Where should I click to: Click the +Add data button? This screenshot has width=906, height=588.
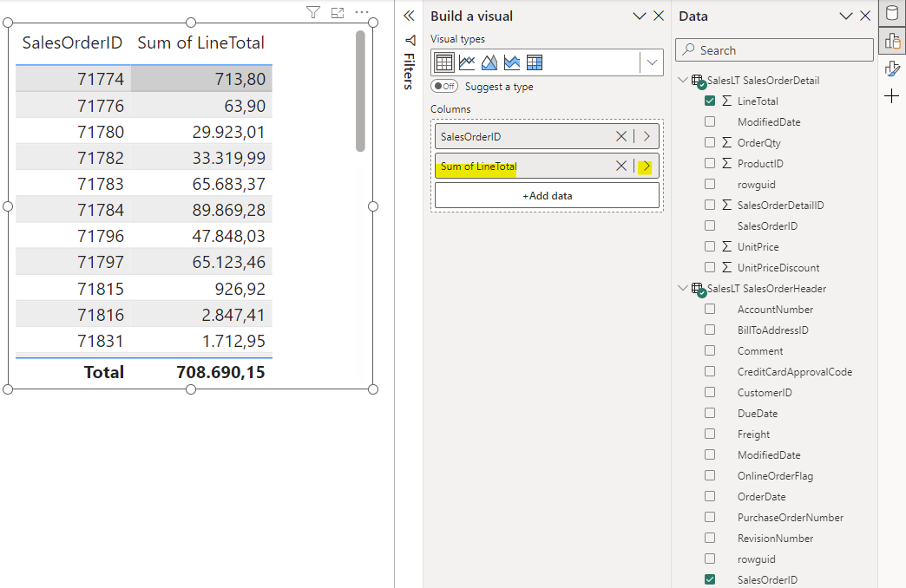(547, 196)
